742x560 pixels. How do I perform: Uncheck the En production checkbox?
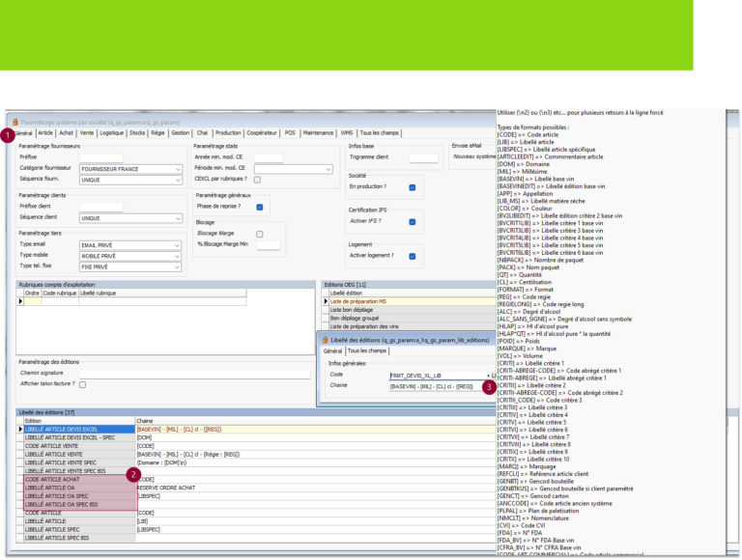[x=413, y=187]
